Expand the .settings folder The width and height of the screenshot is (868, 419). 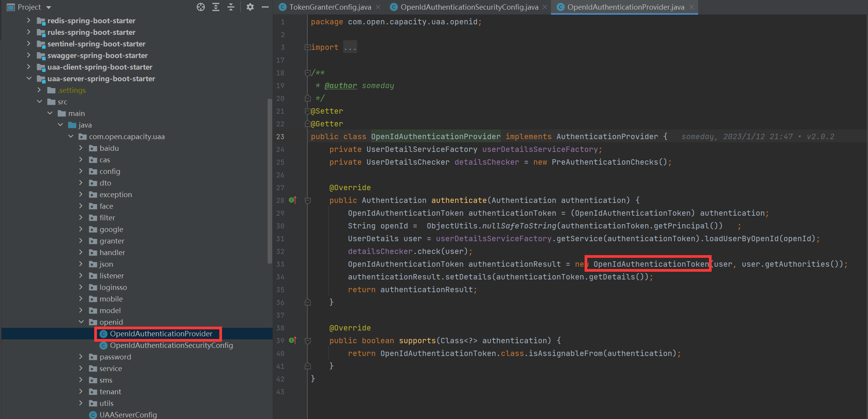[39, 90]
